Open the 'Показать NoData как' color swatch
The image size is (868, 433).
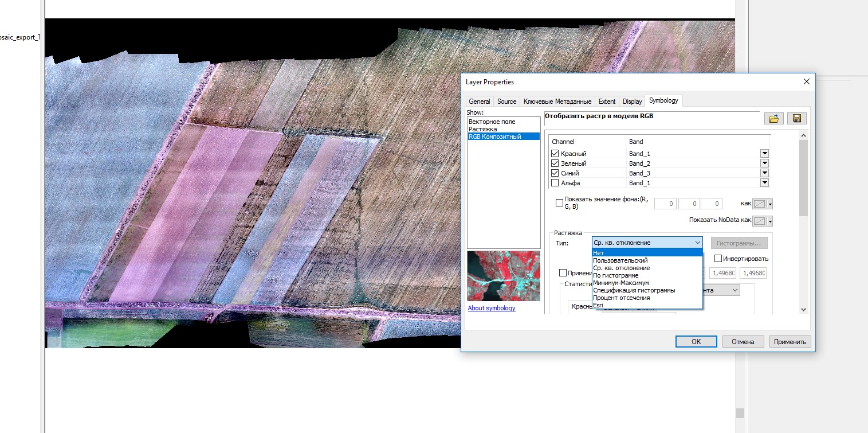click(x=763, y=221)
